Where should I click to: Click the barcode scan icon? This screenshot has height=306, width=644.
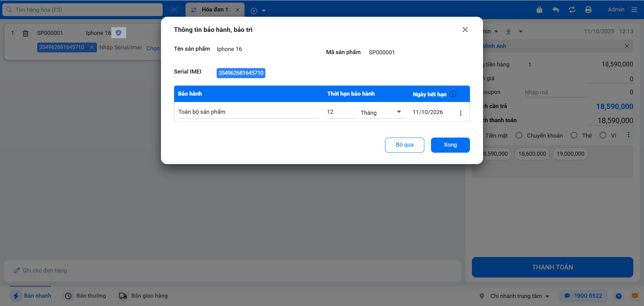click(x=174, y=10)
